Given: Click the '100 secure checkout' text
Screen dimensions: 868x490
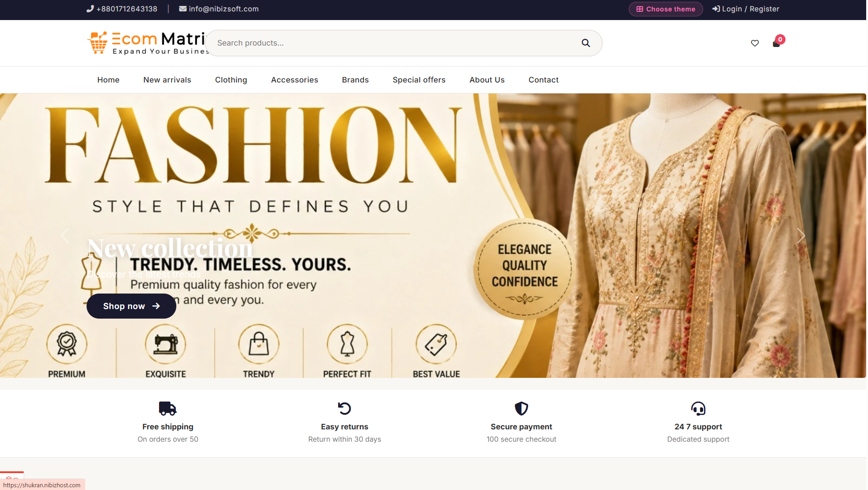Looking at the screenshot, I should (x=521, y=439).
